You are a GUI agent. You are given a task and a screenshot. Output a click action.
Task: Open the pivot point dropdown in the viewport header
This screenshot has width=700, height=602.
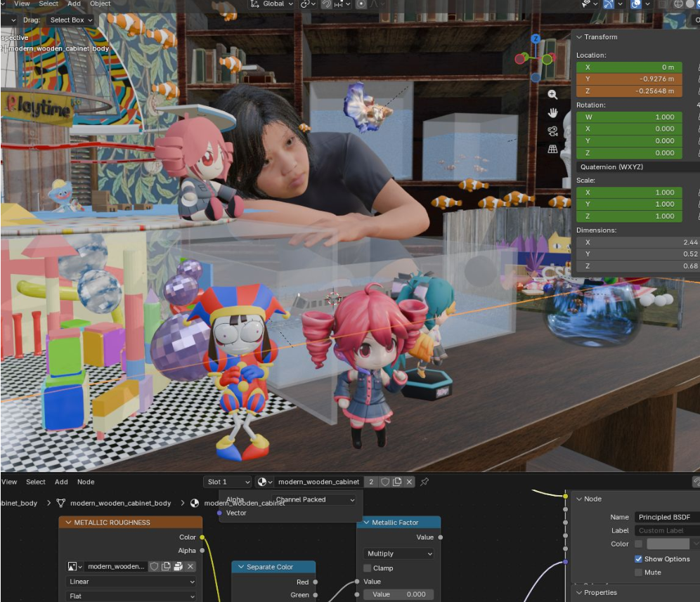[309, 4]
